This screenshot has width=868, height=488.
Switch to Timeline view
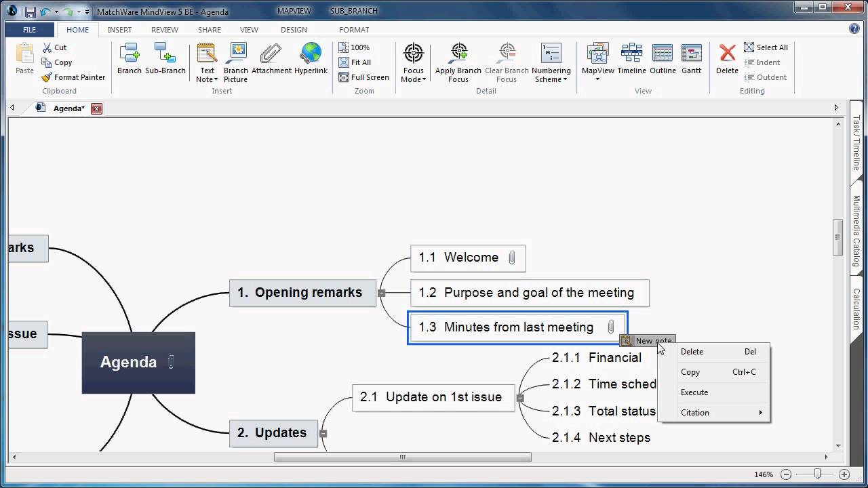pos(631,58)
